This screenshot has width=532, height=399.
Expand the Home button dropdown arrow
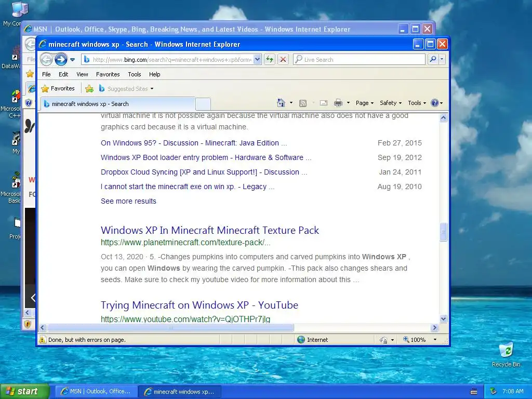click(x=291, y=103)
